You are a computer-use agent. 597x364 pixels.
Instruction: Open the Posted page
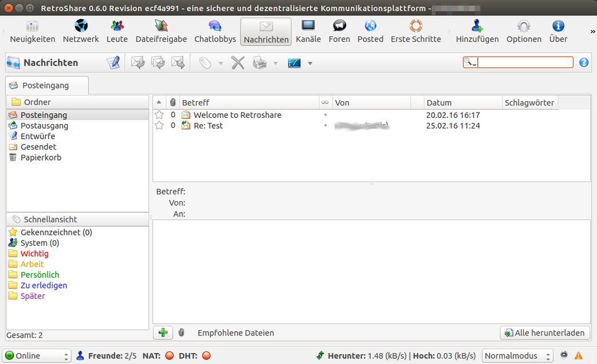click(x=370, y=31)
